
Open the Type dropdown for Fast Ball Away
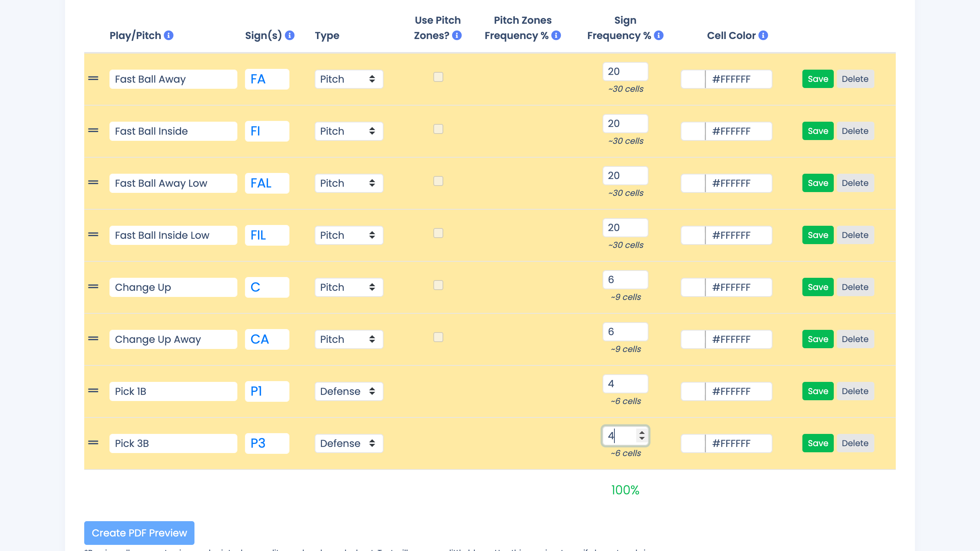[x=348, y=79]
